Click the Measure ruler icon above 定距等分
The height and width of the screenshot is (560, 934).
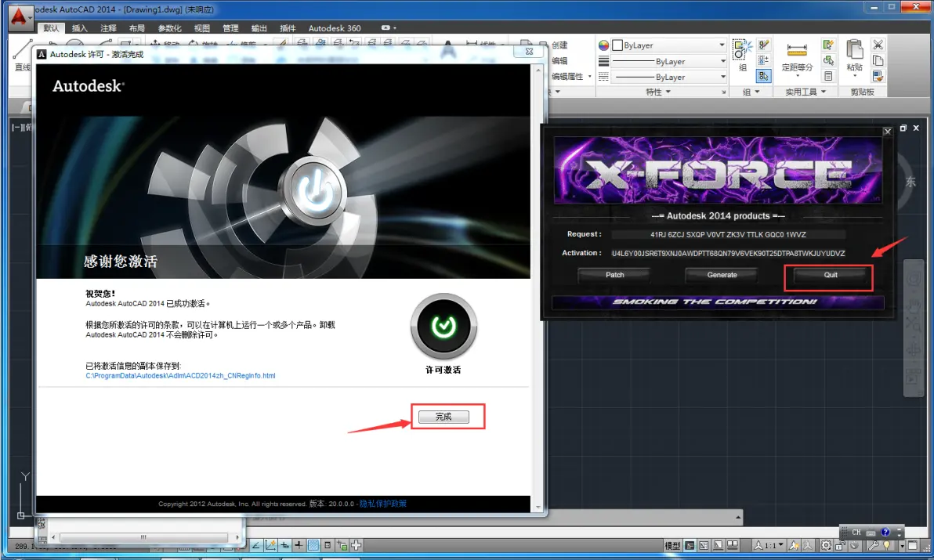tap(796, 49)
